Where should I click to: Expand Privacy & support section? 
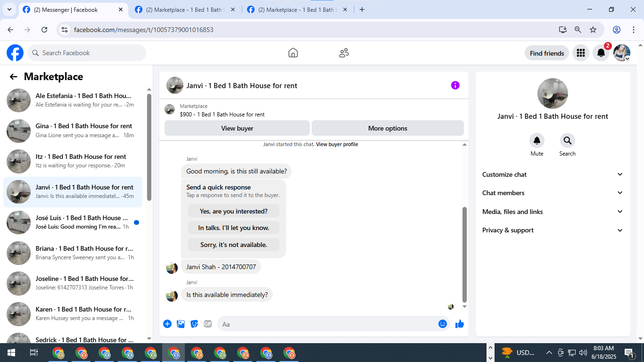pos(553,230)
